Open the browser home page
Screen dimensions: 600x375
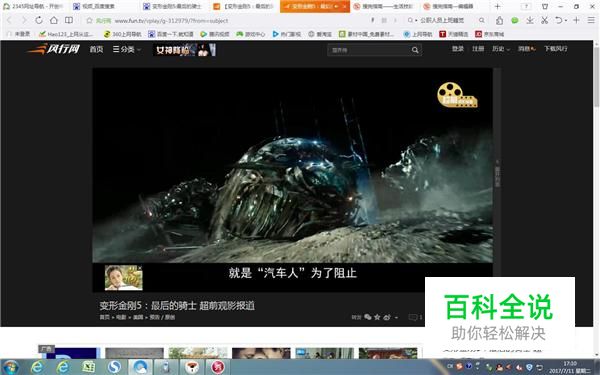click(x=54, y=20)
